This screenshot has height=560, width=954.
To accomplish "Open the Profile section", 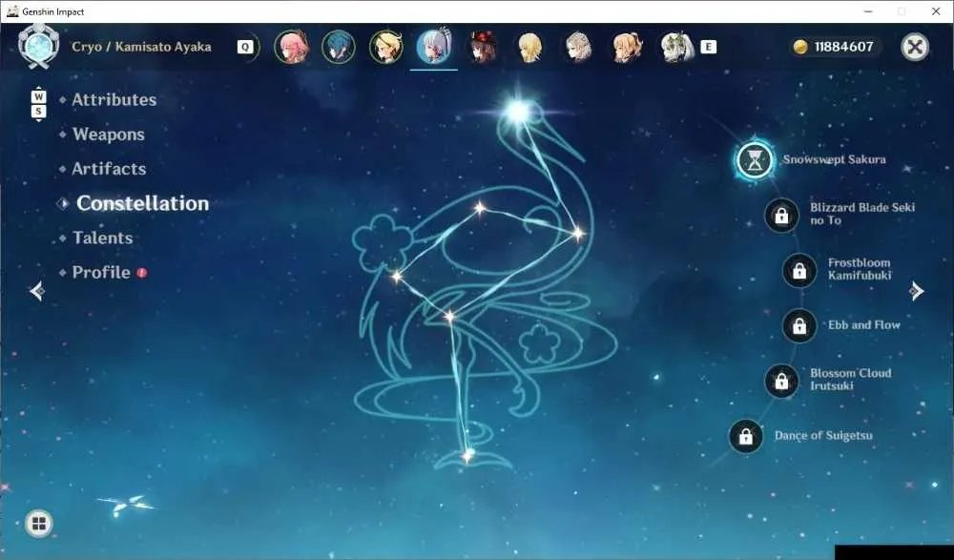I will 101,272.
